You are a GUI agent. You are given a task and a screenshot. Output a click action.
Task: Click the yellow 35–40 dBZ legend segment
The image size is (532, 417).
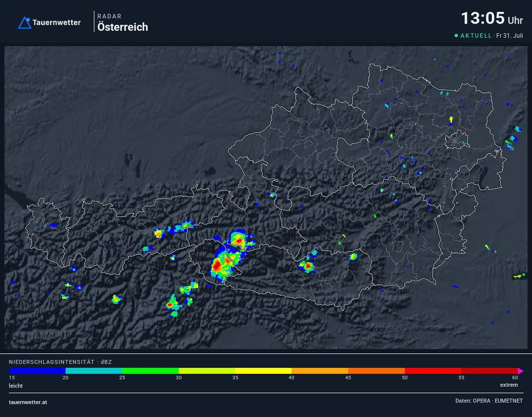[263, 371]
